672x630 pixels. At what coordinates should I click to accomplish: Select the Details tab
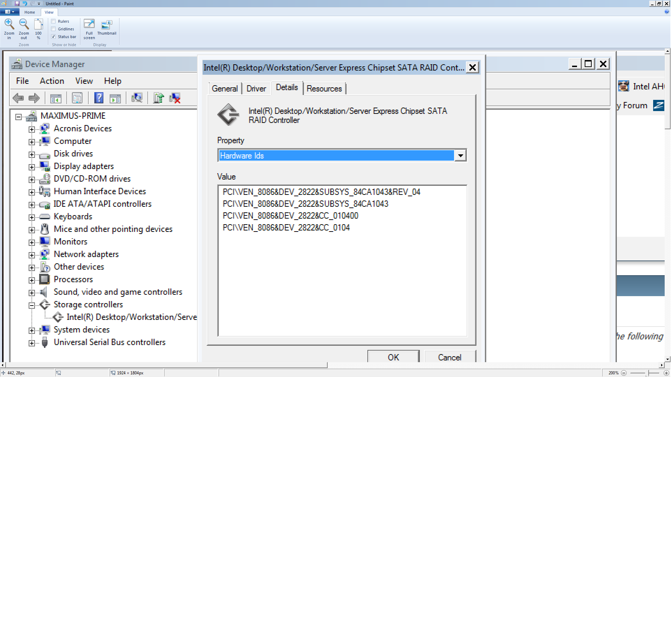(x=287, y=88)
